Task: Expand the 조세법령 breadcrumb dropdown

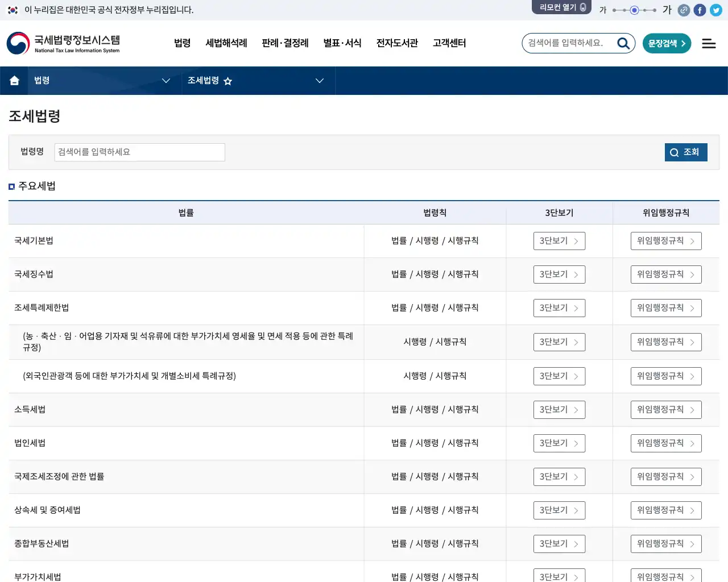Action: point(320,81)
